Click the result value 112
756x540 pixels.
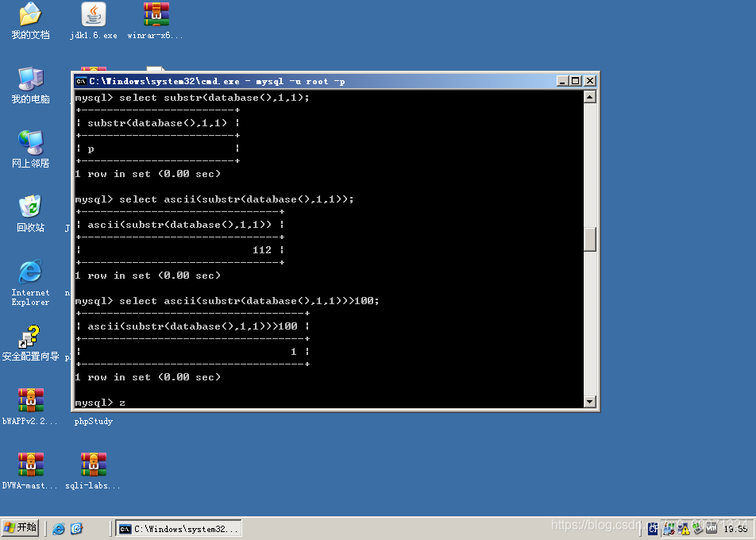coord(262,249)
